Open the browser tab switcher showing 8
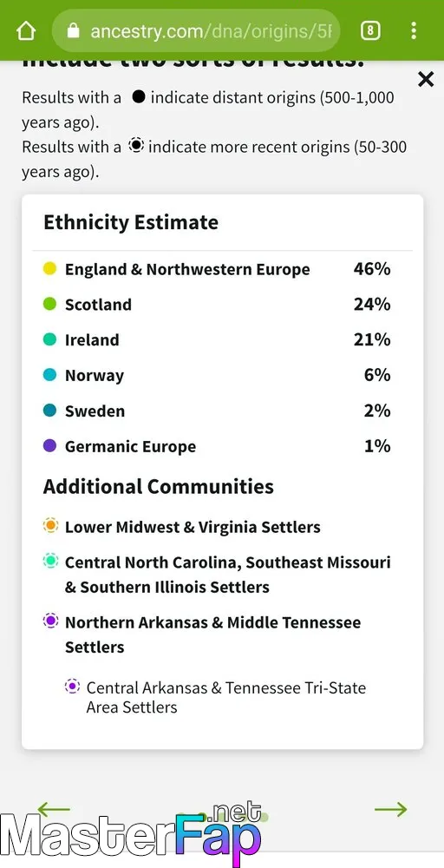Viewport: 444px width, 868px height. 370,30
